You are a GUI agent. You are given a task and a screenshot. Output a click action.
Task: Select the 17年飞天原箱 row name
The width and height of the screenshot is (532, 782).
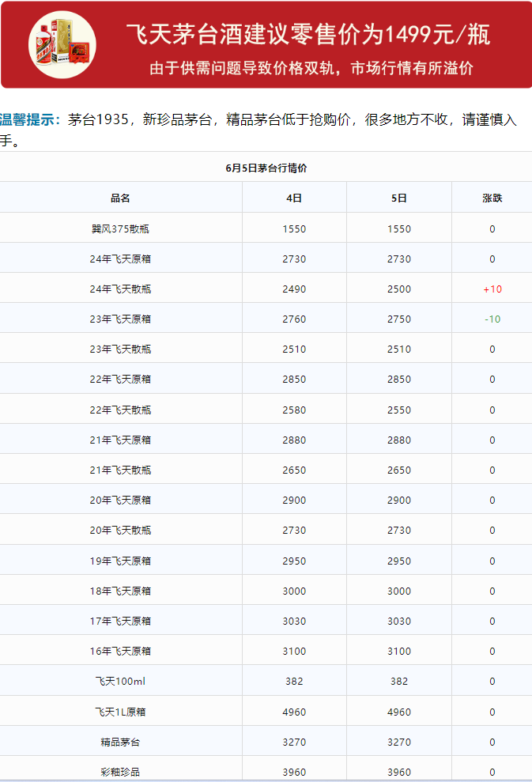tap(120, 621)
